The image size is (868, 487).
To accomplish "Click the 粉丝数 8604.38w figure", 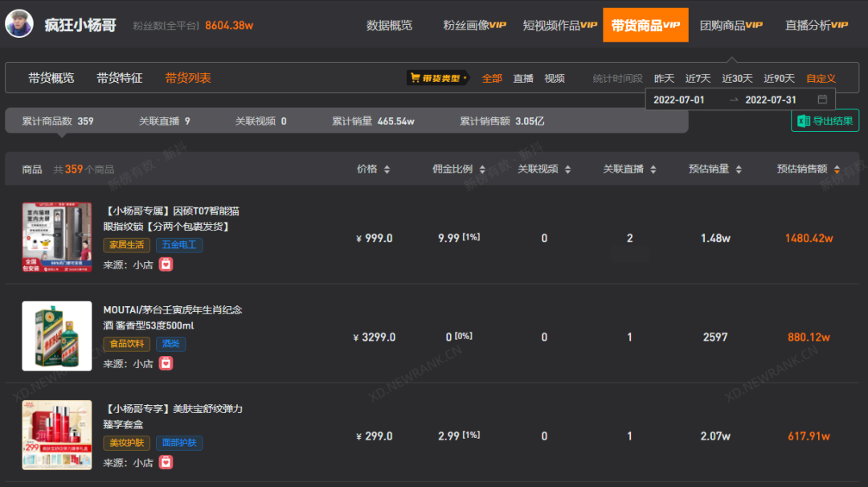I will tap(229, 26).
